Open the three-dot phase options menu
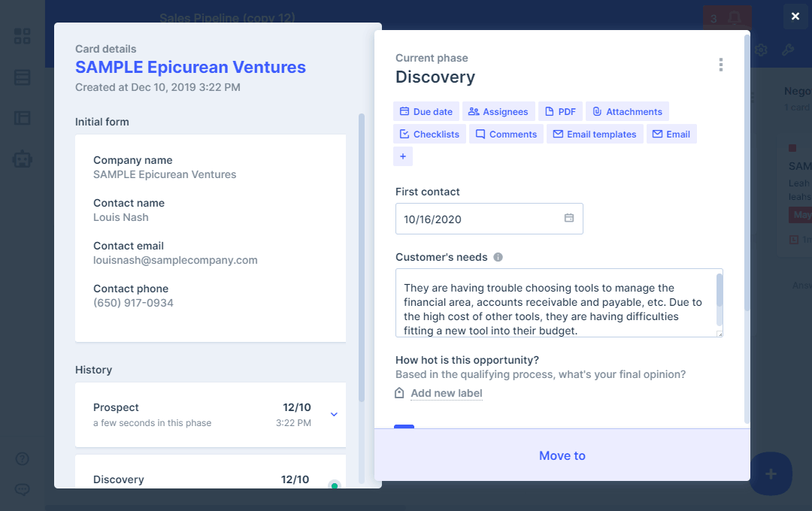 [720, 65]
